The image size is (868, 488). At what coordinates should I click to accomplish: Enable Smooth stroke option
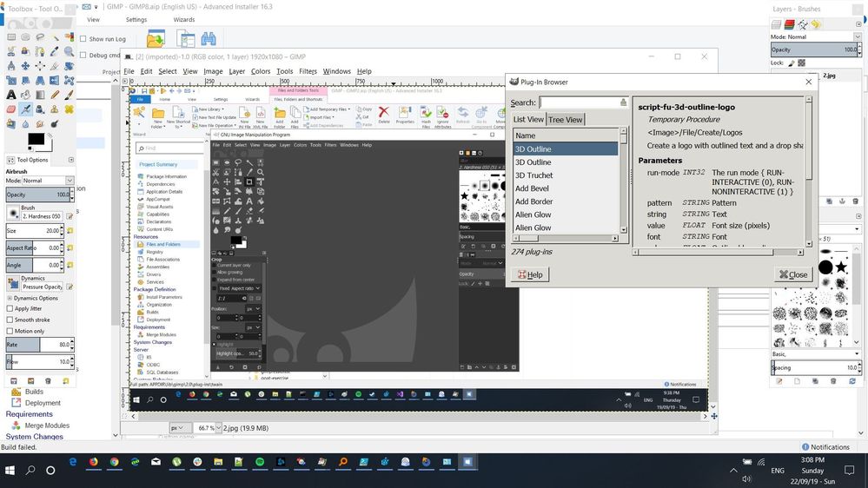point(10,320)
